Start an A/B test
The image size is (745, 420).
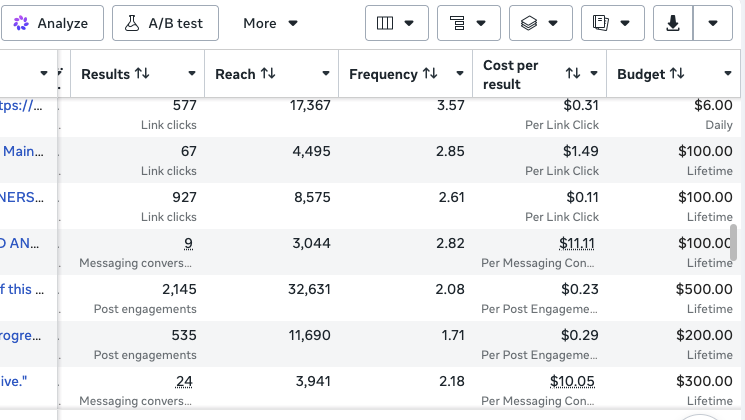(165, 23)
